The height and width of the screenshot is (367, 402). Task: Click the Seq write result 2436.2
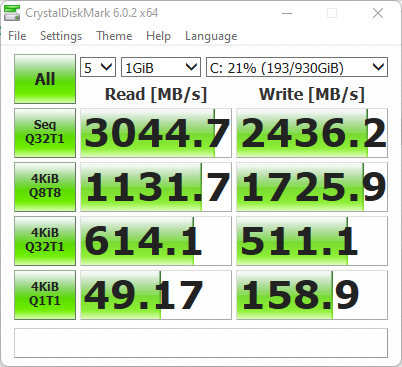(312, 133)
